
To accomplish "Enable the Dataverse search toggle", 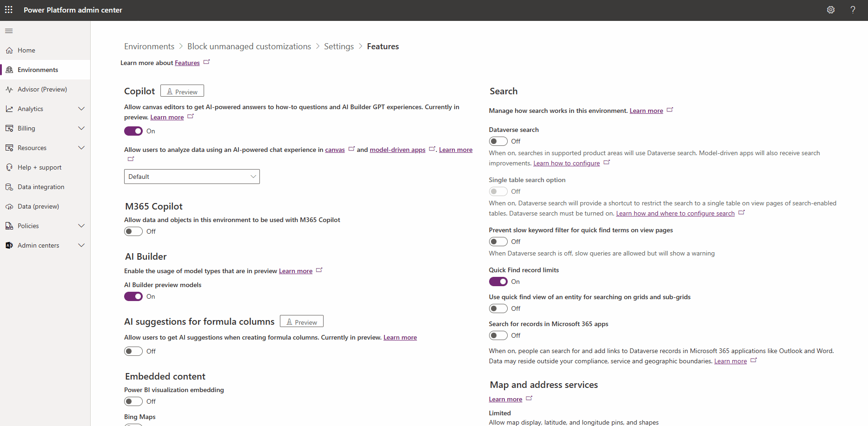I will coord(498,141).
